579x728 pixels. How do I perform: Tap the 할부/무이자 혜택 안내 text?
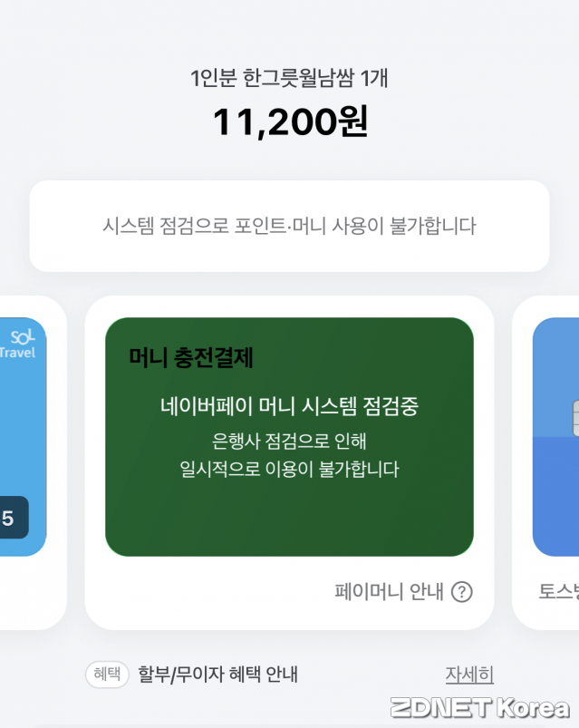tap(217, 675)
